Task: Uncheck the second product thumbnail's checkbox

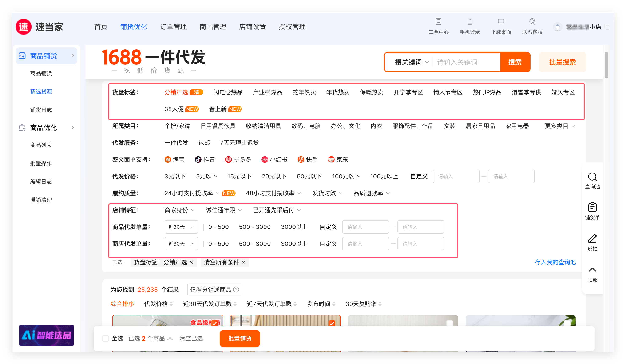Action: click(332, 323)
